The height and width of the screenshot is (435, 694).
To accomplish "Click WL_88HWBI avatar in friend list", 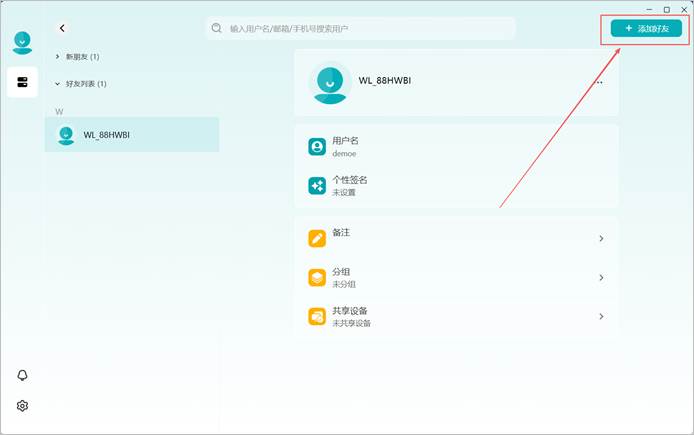I will pyautogui.click(x=66, y=135).
